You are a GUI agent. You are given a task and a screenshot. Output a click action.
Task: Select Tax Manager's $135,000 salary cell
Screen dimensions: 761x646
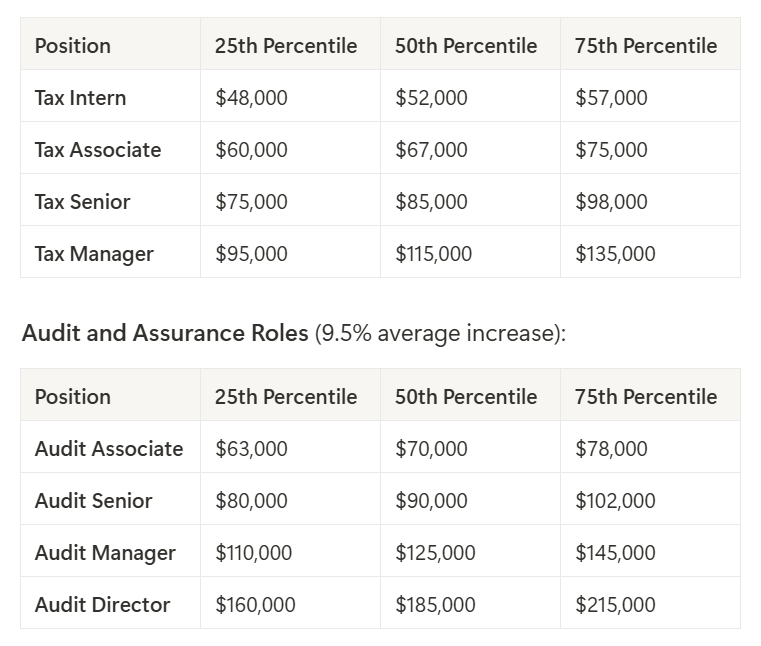click(615, 254)
